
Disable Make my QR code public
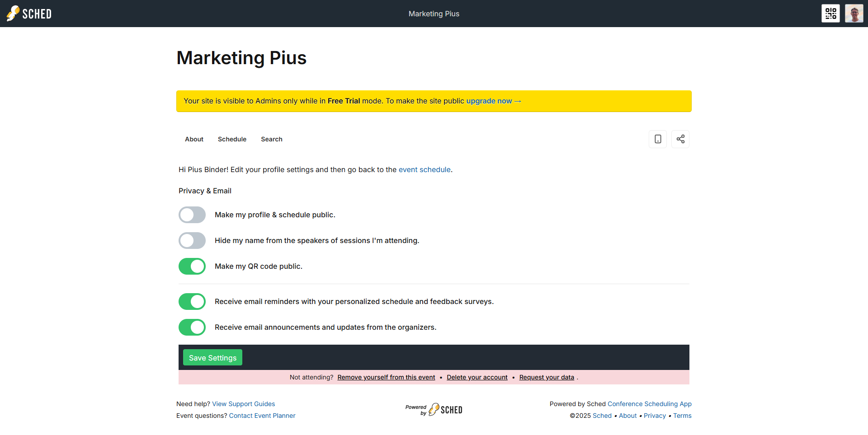(192, 267)
